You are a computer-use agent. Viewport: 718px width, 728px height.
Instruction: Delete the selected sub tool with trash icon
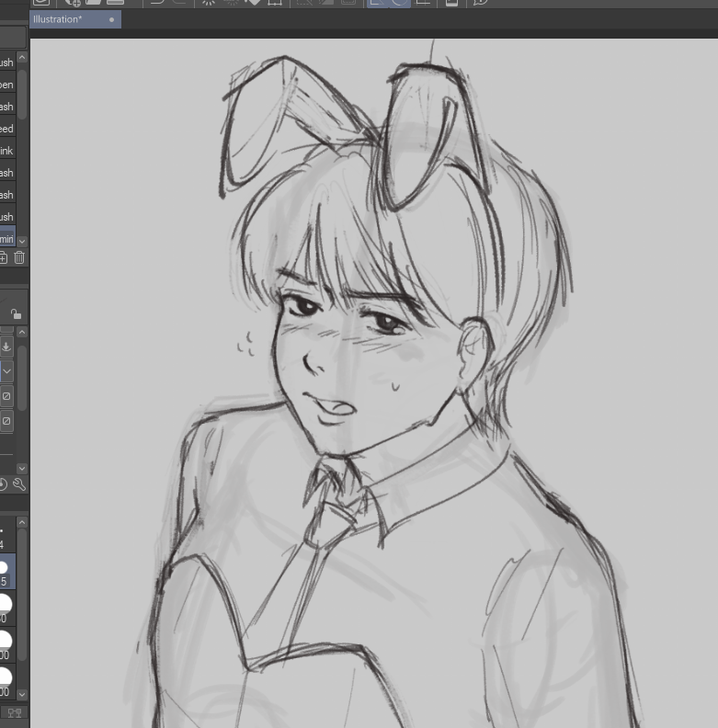[19, 257]
